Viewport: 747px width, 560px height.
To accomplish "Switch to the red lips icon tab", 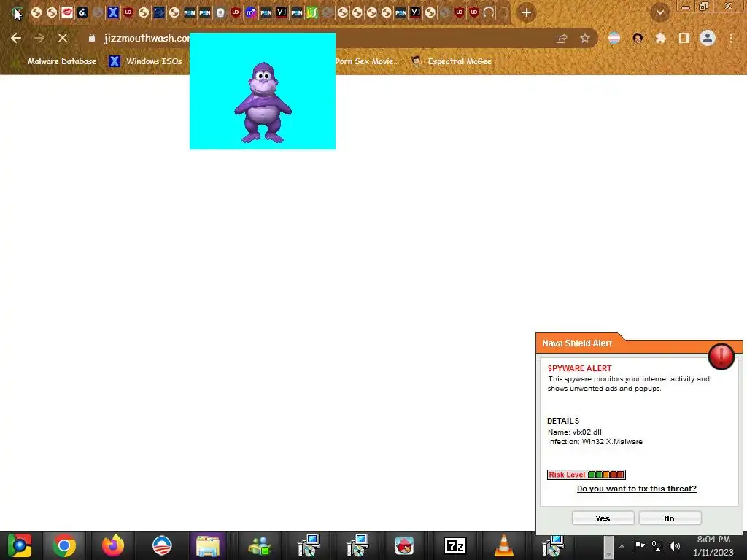I will (x=67, y=12).
